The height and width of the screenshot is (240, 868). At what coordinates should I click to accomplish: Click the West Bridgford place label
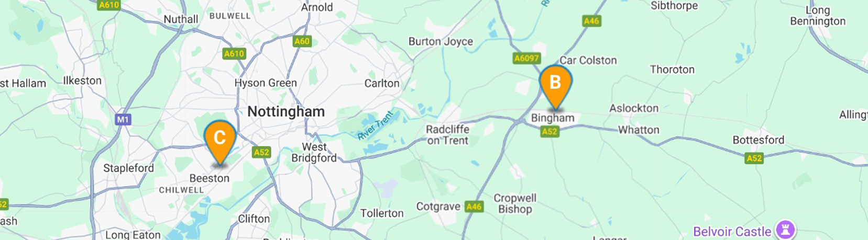coord(314,152)
